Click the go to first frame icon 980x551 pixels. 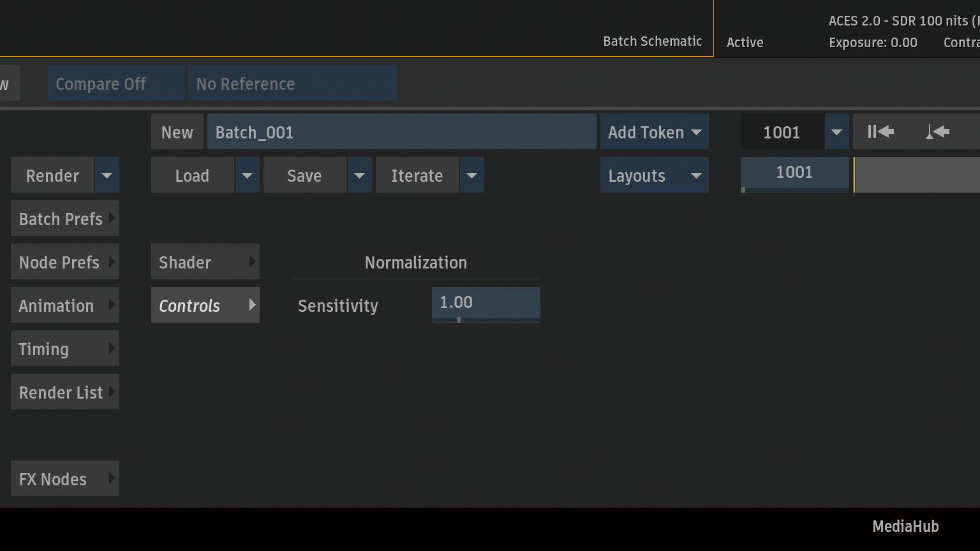point(880,132)
